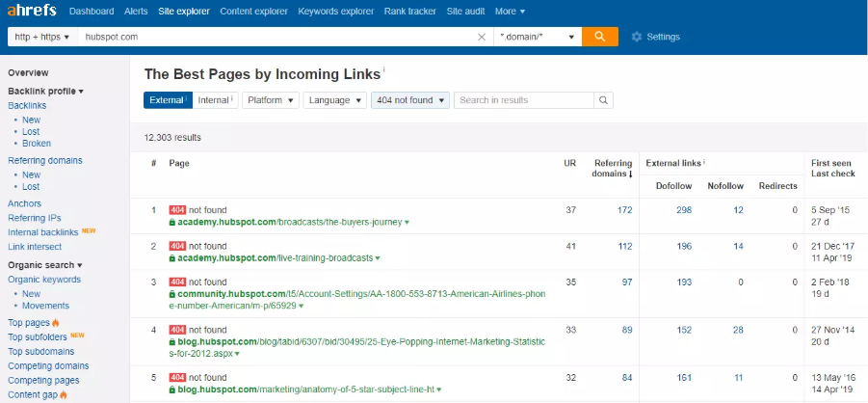Click the search icon in results filter
Image resolution: width=868 pixels, height=403 pixels.
click(603, 100)
